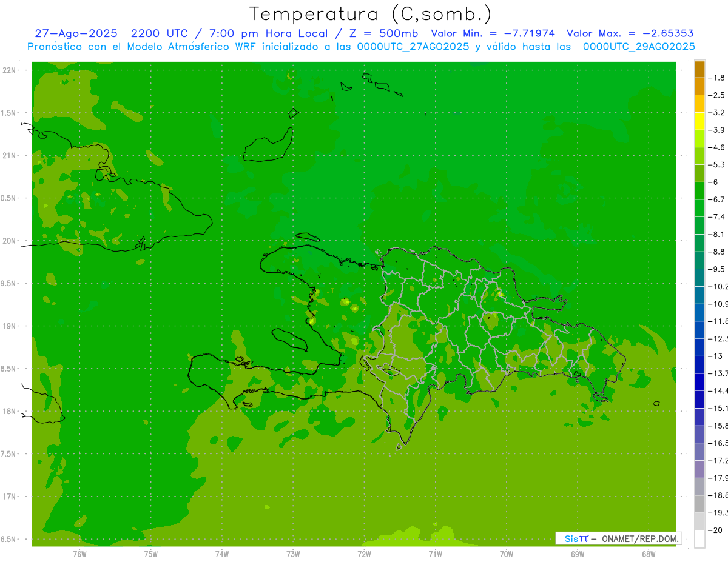Click the '18N' latitude label
The image size is (728, 562).
pyautogui.click(x=8, y=411)
